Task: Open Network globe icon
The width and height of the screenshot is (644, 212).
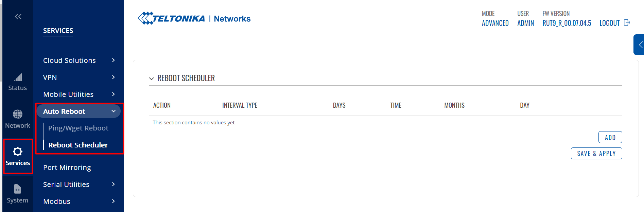Action: tap(18, 114)
